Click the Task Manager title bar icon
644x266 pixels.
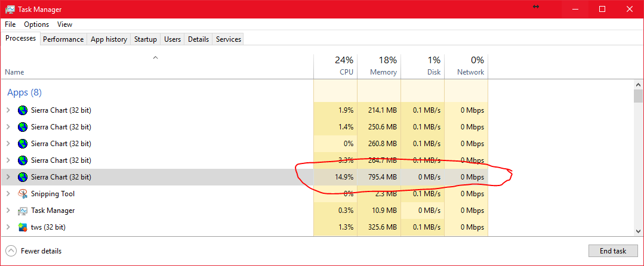(x=10, y=9)
